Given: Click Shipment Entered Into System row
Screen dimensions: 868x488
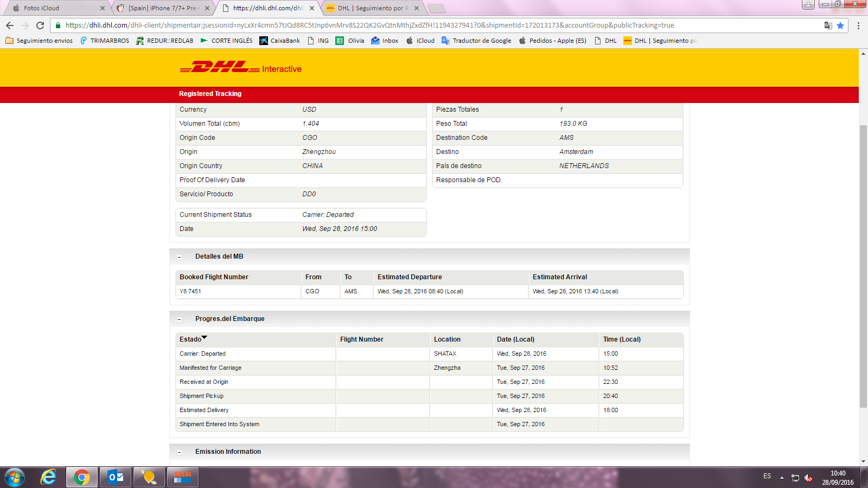Looking at the screenshot, I should coord(429,425).
